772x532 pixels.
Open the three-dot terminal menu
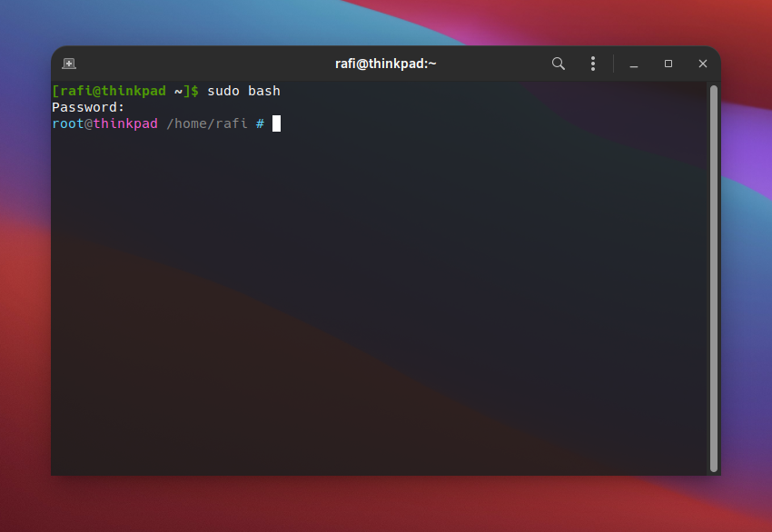[x=593, y=64]
